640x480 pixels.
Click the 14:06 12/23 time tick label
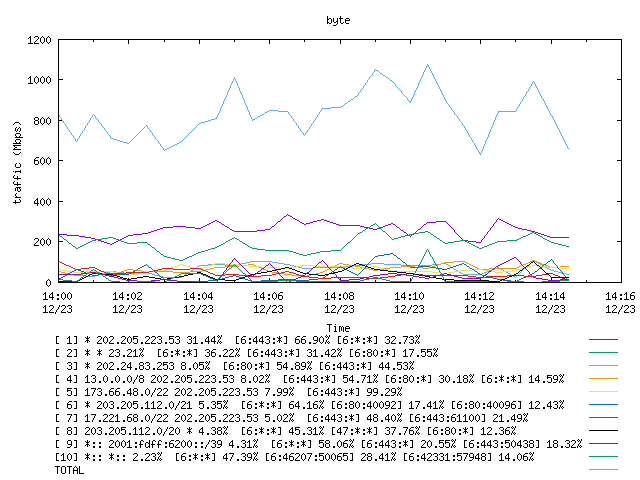268,302
